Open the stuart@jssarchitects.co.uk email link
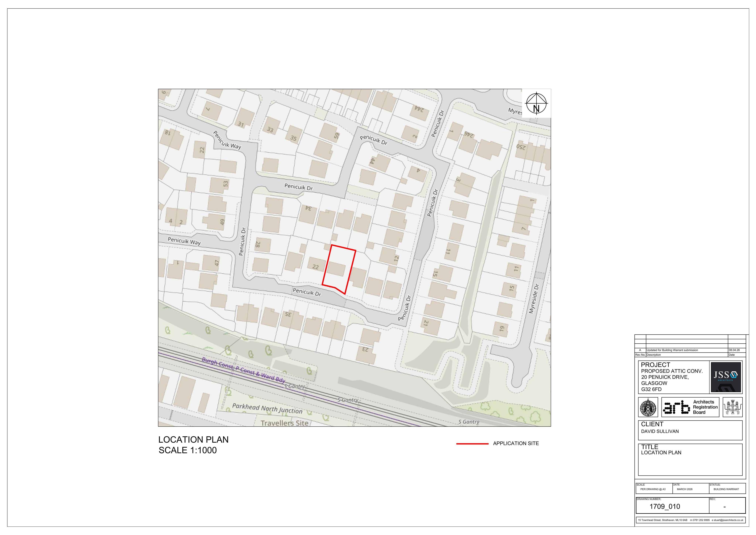756x535 pixels. 728,520
